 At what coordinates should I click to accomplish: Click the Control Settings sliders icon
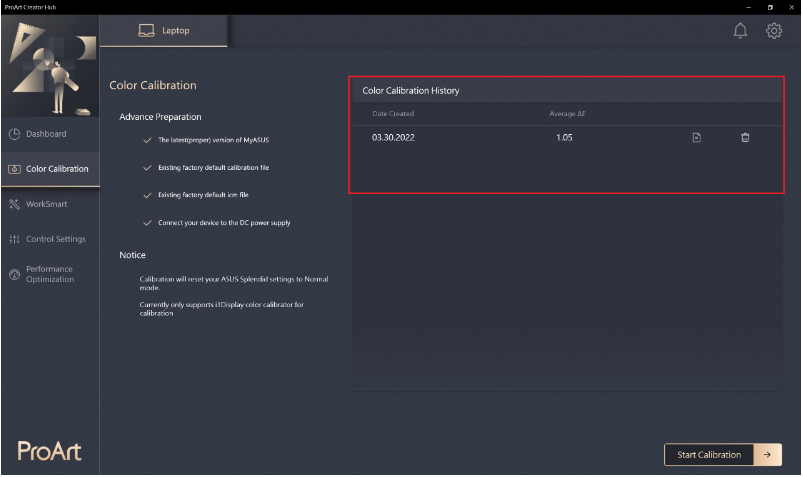(x=14, y=239)
